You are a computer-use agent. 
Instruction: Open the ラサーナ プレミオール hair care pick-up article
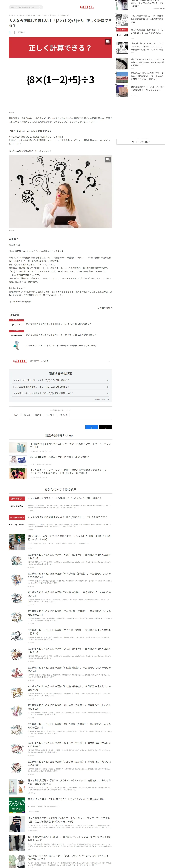click(x=70, y=445)
